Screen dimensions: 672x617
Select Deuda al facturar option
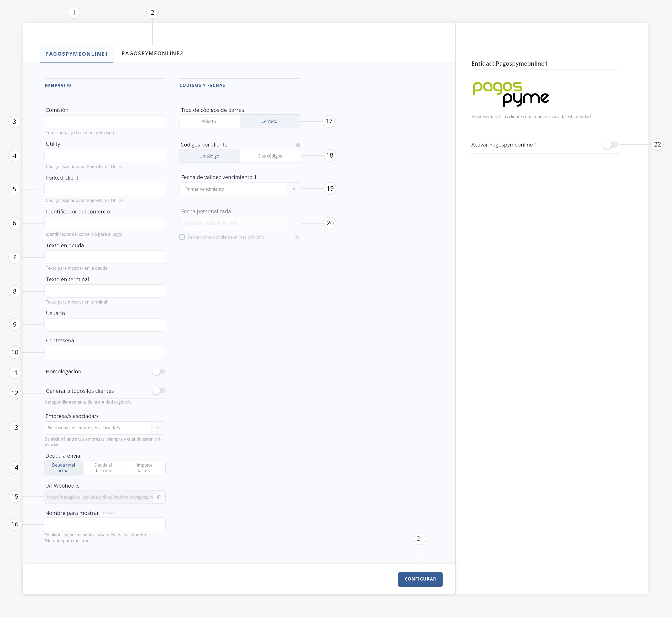(x=103, y=468)
